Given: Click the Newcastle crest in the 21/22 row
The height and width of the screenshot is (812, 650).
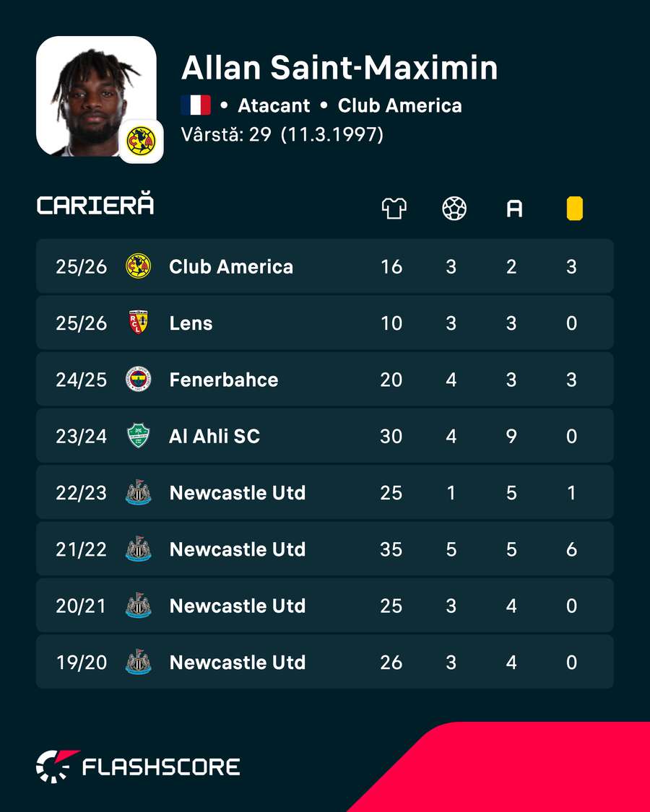Looking at the screenshot, I should tap(139, 549).
